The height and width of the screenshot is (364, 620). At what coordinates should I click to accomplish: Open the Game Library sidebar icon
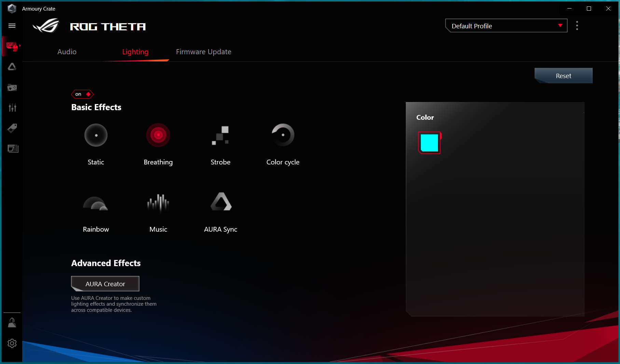coord(12,87)
